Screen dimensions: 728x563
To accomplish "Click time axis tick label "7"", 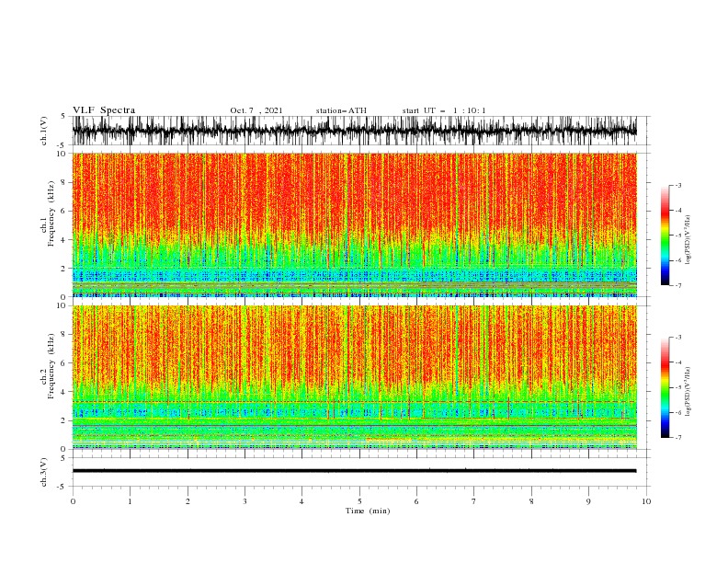I will click(474, 501).
